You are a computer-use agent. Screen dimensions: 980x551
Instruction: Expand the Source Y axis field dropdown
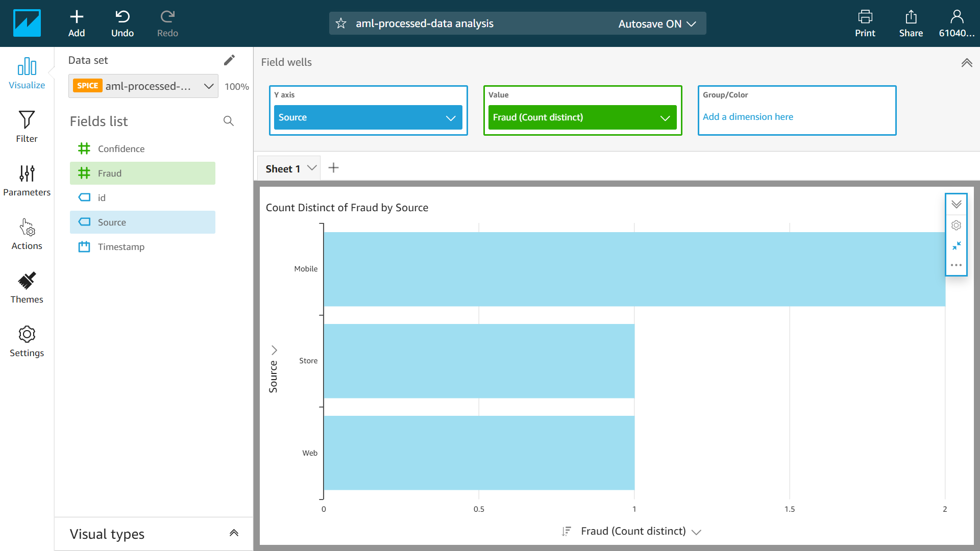click(x=450, y=118)
